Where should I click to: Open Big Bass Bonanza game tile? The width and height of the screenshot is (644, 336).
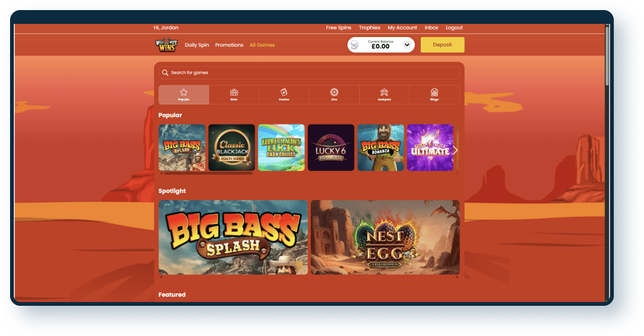pyautogui.click(x=380, y=147)
